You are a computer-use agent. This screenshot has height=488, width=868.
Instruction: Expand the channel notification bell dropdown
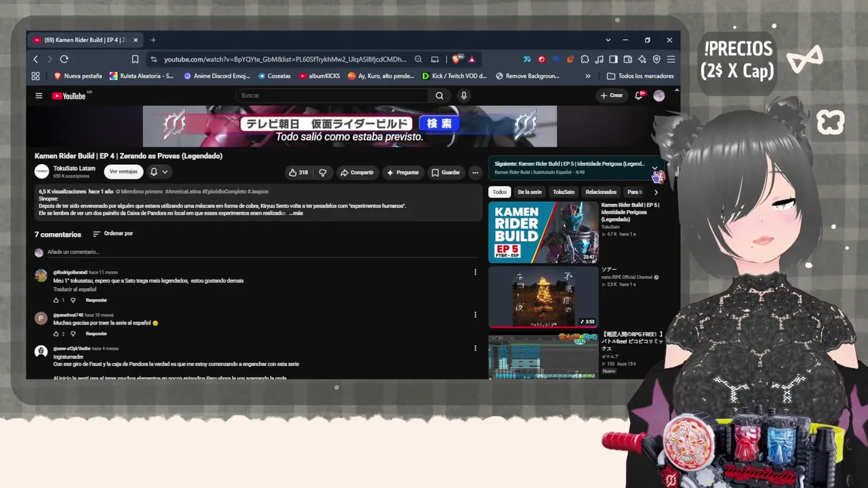click(x=159, y=172)
